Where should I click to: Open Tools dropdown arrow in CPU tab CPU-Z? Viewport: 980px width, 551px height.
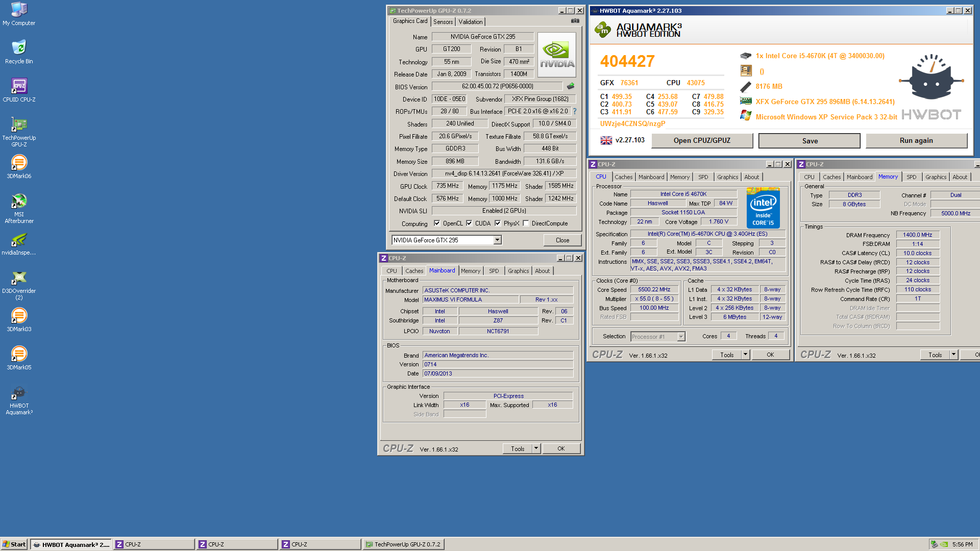745,355
